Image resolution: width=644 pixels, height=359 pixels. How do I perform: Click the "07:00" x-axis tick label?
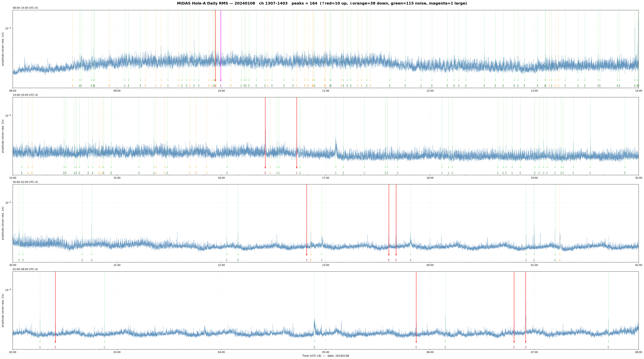[x=534, y=352]
